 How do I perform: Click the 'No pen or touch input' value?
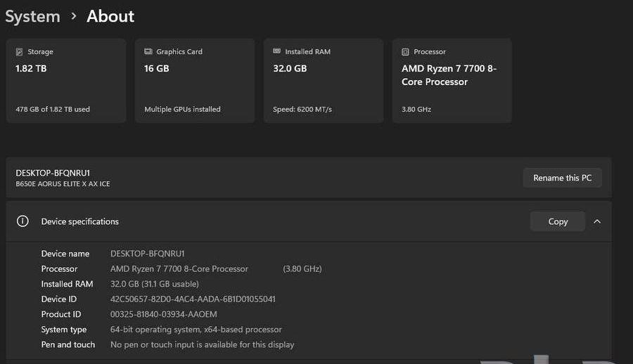[203, 344]
